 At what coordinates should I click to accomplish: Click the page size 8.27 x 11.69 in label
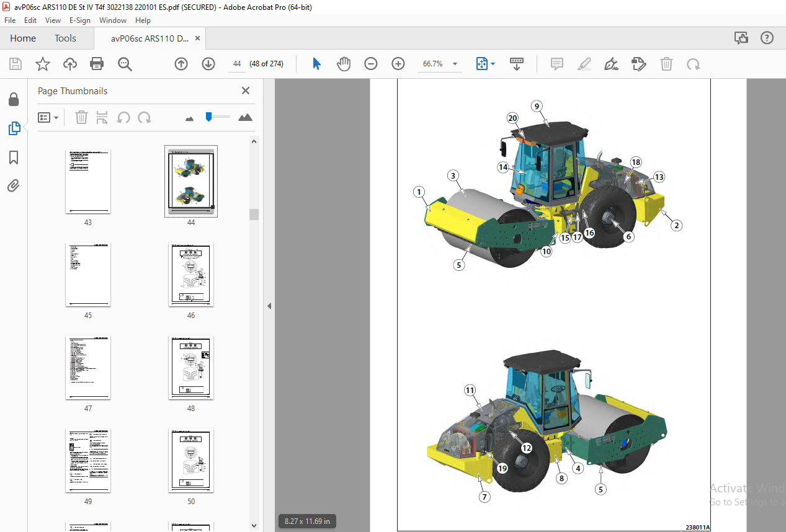(307, 521)
